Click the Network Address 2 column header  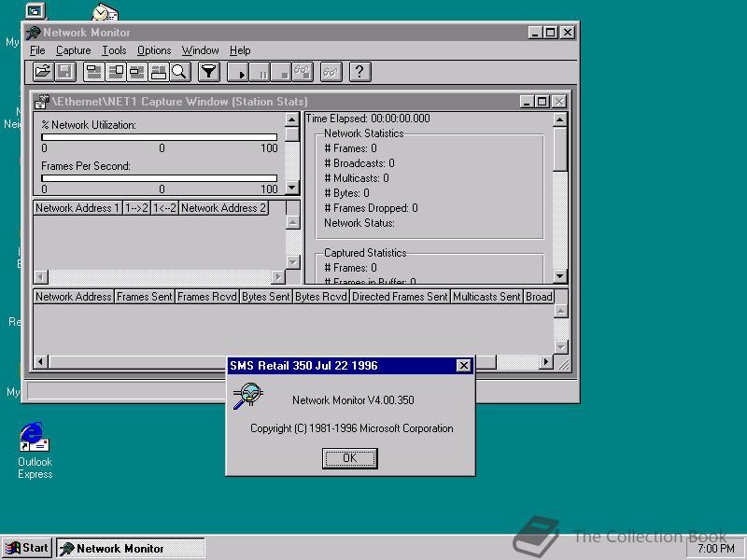click(x=223, y=208)
